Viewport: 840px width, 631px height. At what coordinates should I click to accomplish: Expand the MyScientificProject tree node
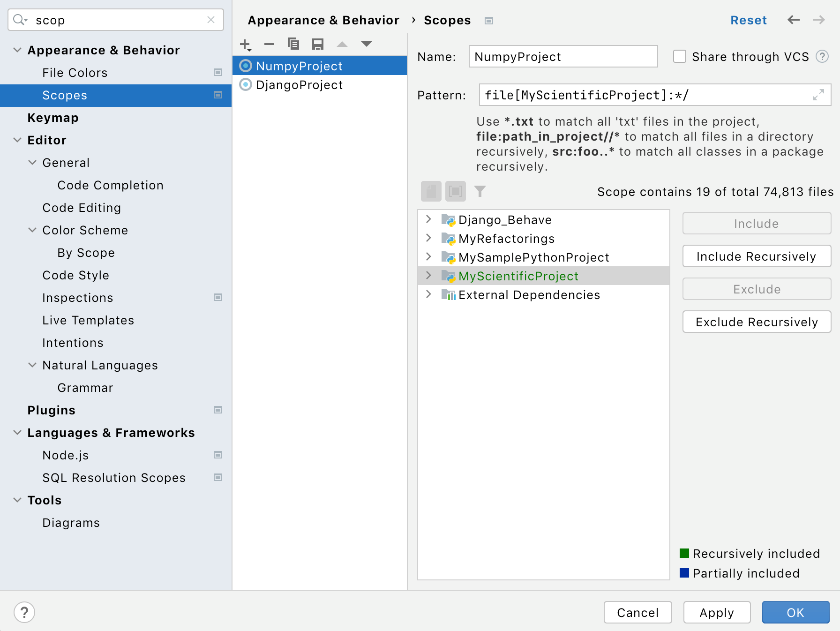pos(428,276)
